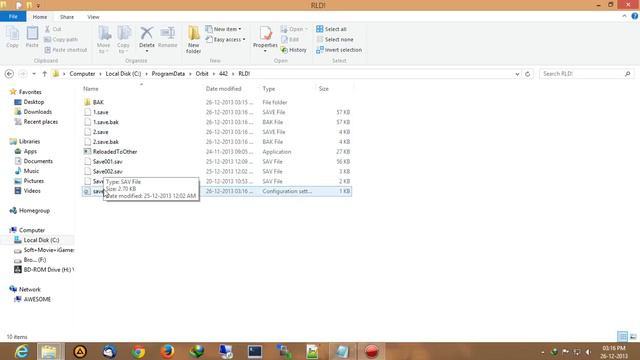640x360 pixels.
Task: Go back with the back arrow
Action: pyautogui.click(x=9, y=74)
